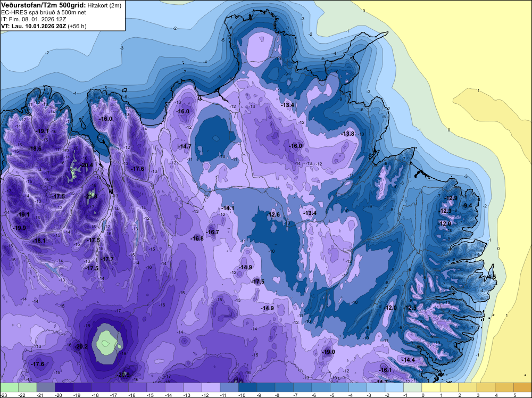
Task: Click the -13.8 temperature value
Action: [348, 134]
